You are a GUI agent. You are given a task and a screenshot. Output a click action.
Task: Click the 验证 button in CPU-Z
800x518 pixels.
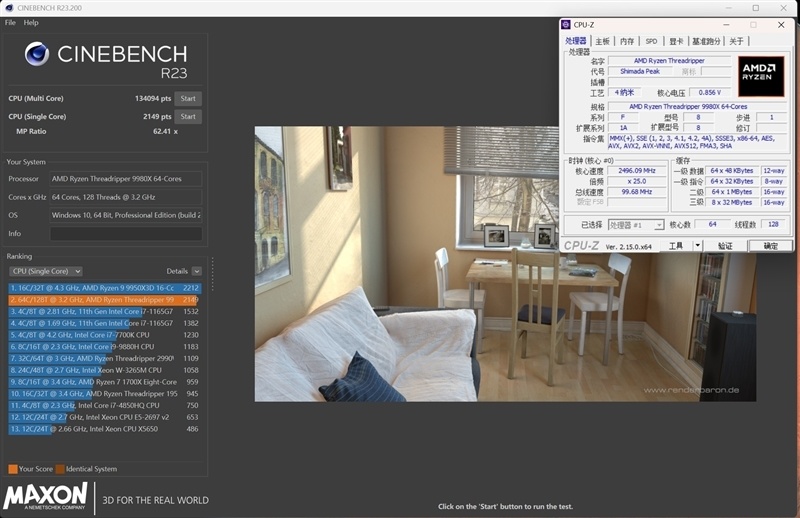click(x=725, y=246)
